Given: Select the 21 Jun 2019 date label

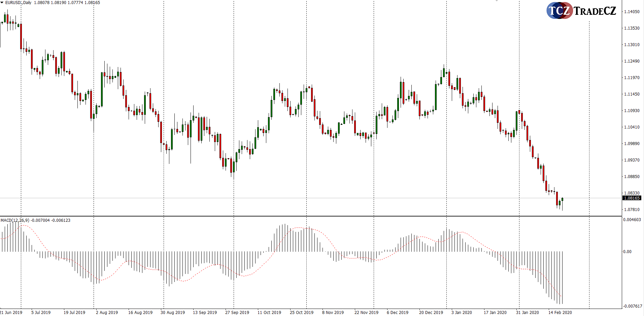Looking at the screenshot, I should [11, 313].
